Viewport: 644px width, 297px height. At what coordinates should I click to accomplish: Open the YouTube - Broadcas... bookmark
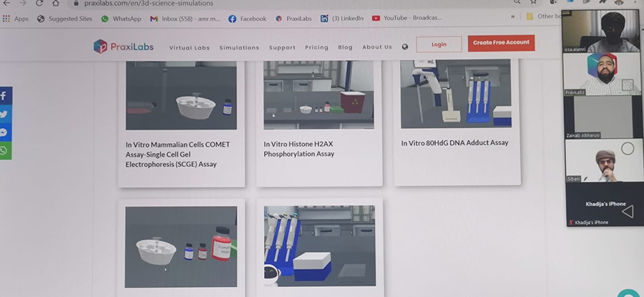tap(407, 18)
